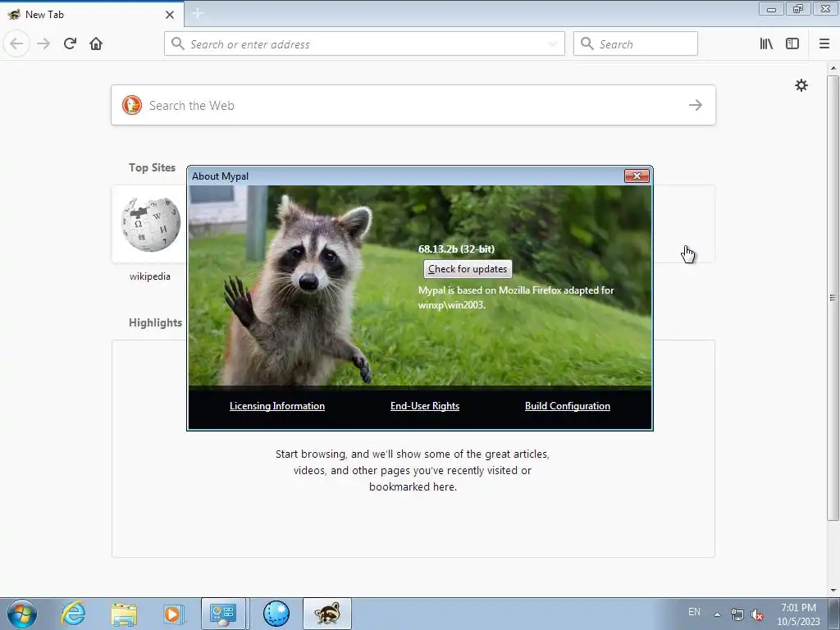This screenshot has height=630, width=840.
Task: Click the Top Sites heading
Action: [x=152, y=167]
